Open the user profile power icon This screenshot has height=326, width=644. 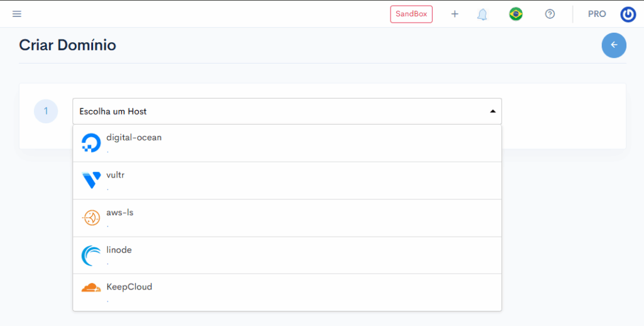click(x=628, y=14)
